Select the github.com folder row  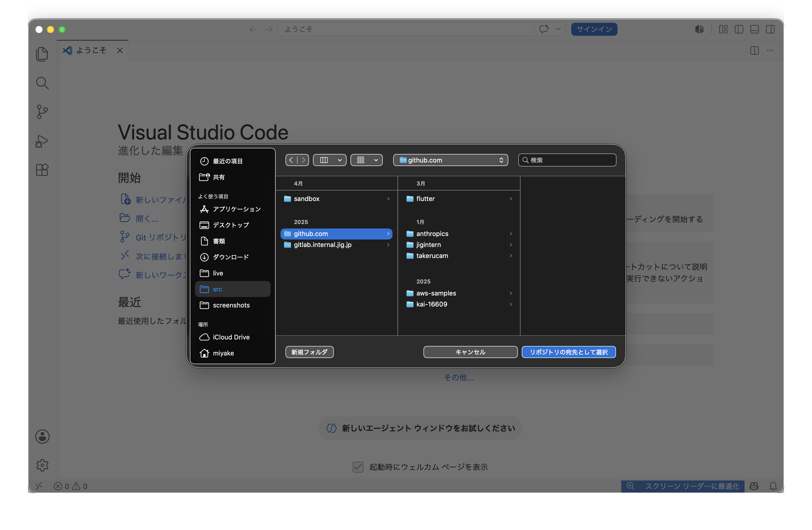(x=336, y=234)
